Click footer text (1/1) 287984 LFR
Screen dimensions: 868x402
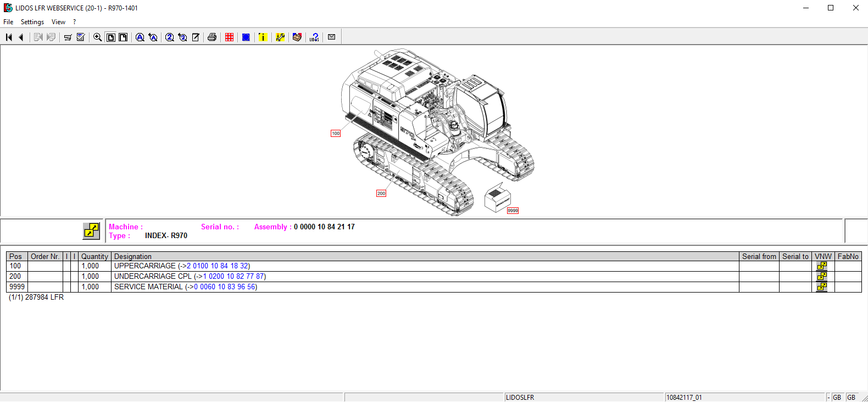(x=36, y=297)
